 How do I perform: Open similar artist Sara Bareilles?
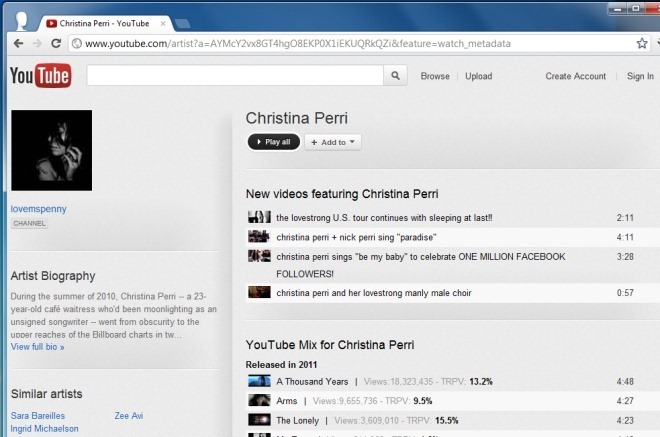pos(38,416)
